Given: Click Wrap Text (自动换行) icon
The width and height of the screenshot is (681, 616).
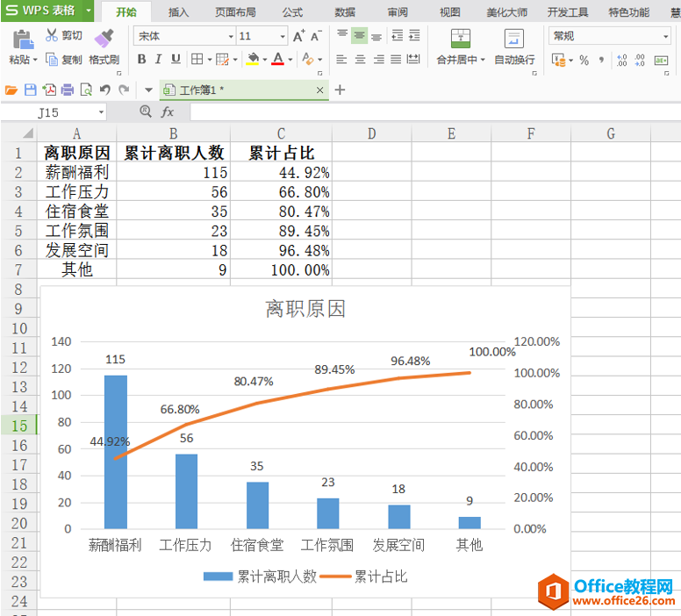Looking at the screenshot, I should click(513, 39).
